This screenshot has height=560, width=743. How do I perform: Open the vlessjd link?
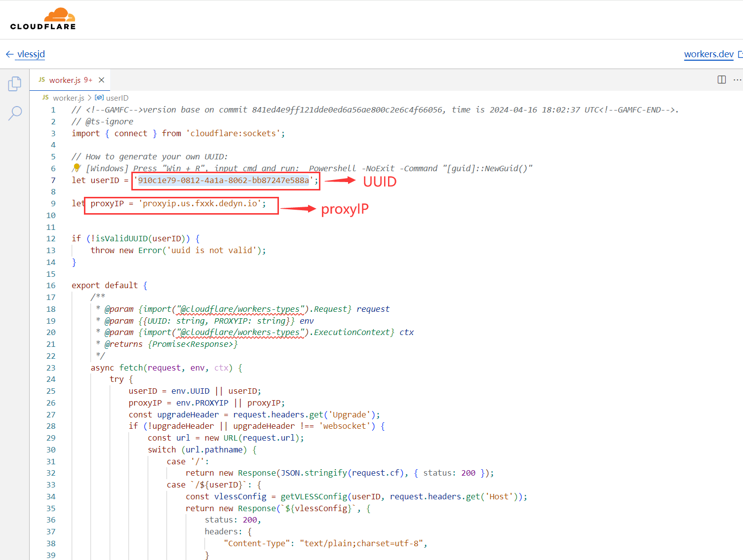pos(31,54)
